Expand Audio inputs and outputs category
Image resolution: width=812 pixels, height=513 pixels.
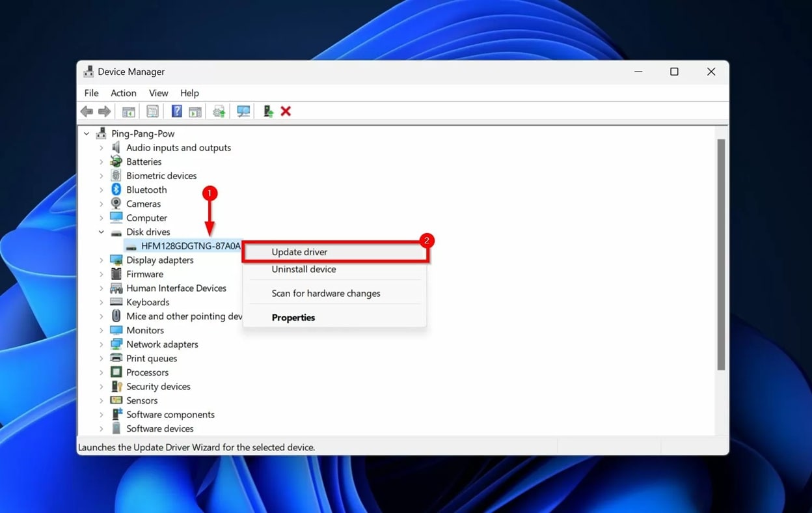[x=101, y=148]
